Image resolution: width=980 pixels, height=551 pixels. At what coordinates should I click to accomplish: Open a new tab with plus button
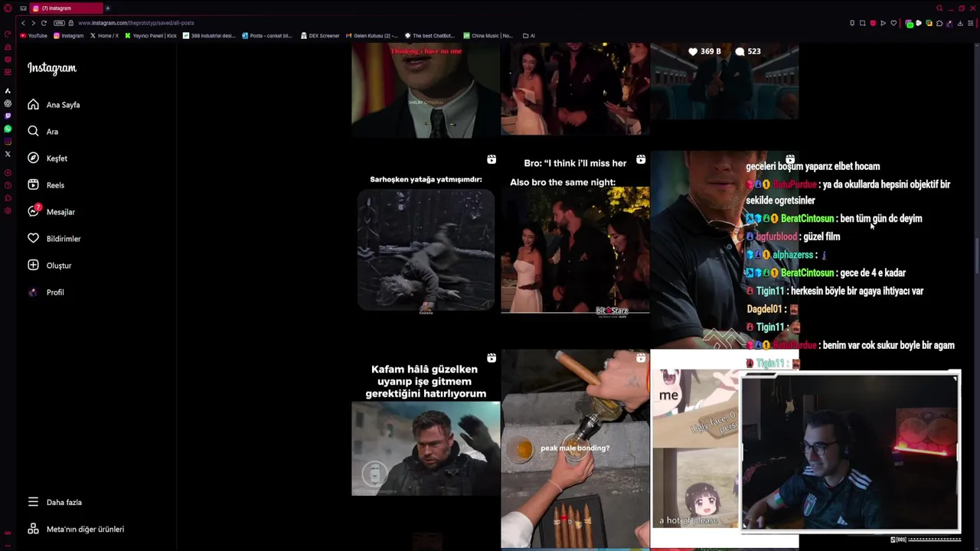coord(107,8)
